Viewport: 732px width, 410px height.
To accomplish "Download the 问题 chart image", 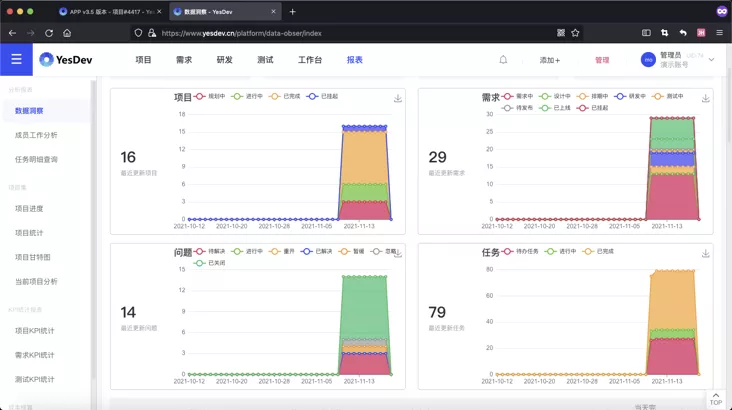I will (398, 253).
